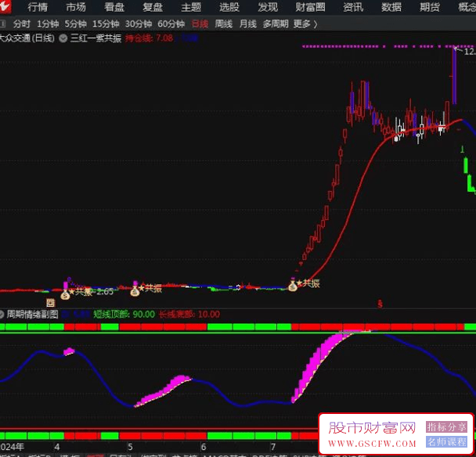Click the red $ marker below the chart
Image resolution: width=476 pixels, height=457 pixels.
[x=380, y=304]
